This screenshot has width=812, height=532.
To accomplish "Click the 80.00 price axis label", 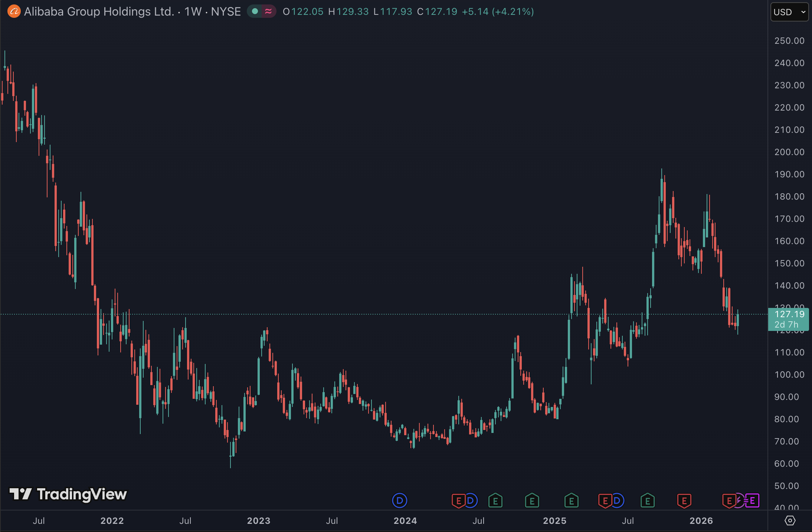I will pyautogui.click(x=787, y=419).
